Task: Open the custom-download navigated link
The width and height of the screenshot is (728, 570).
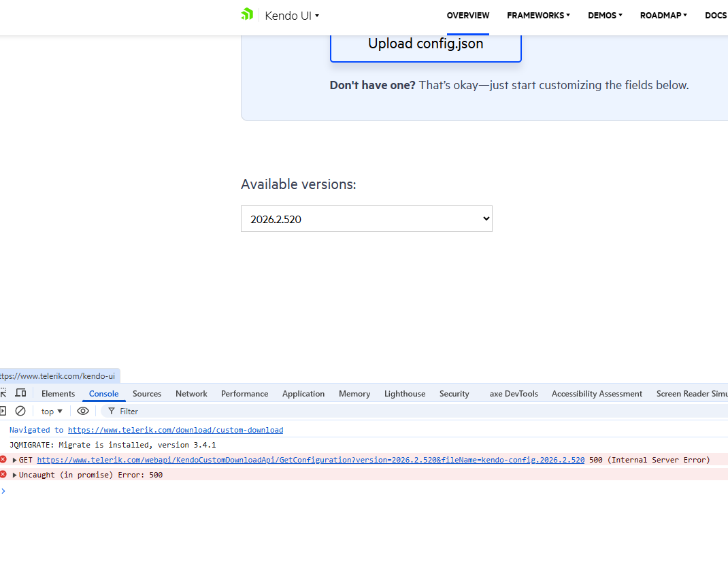Action: (x=176, y=430)
